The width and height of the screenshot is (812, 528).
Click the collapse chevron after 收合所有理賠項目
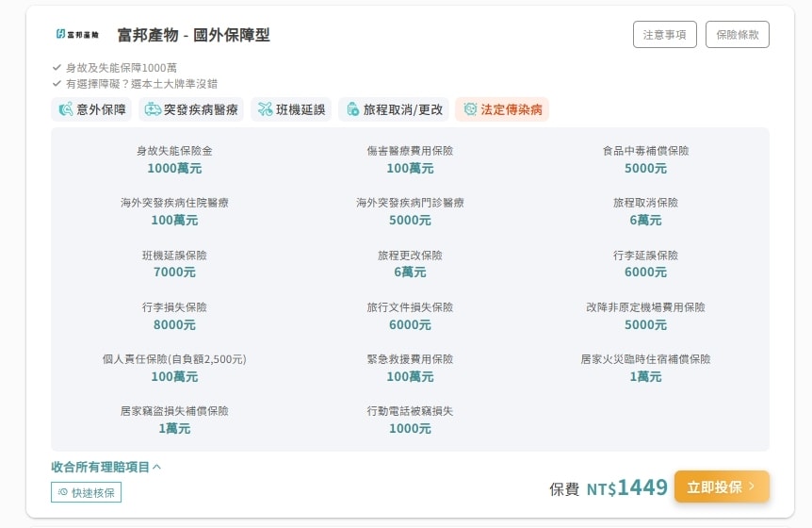[157, 467]
